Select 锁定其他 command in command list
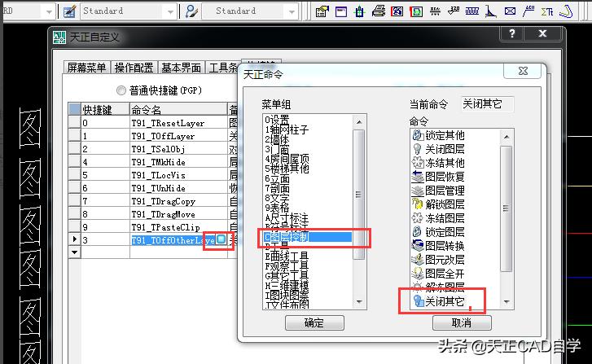 click(x=438, y=135)
